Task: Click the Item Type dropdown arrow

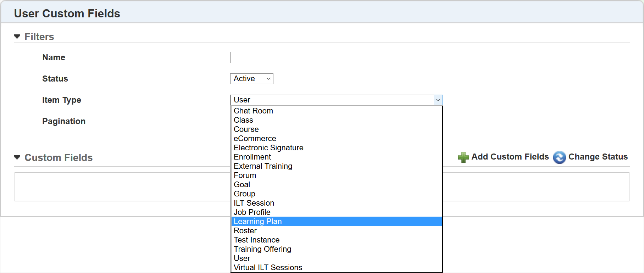Action: click(x=438, y=100)
